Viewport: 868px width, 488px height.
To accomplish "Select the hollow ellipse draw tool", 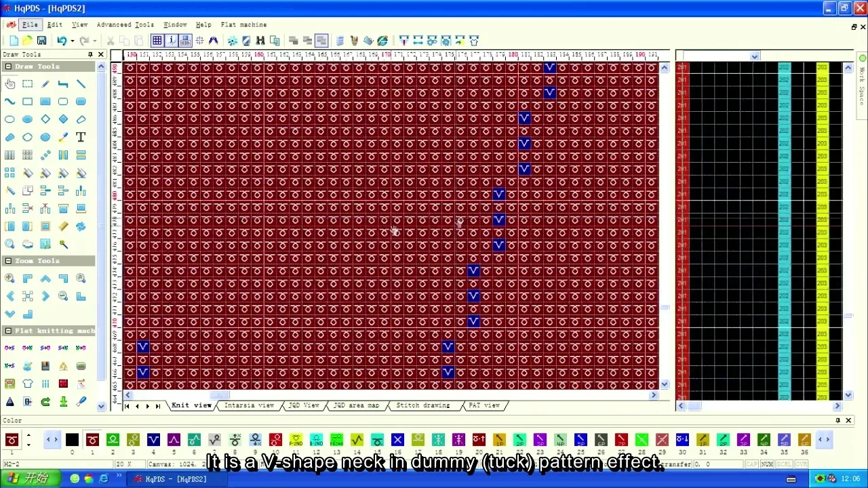I will (x=9, y=119).
